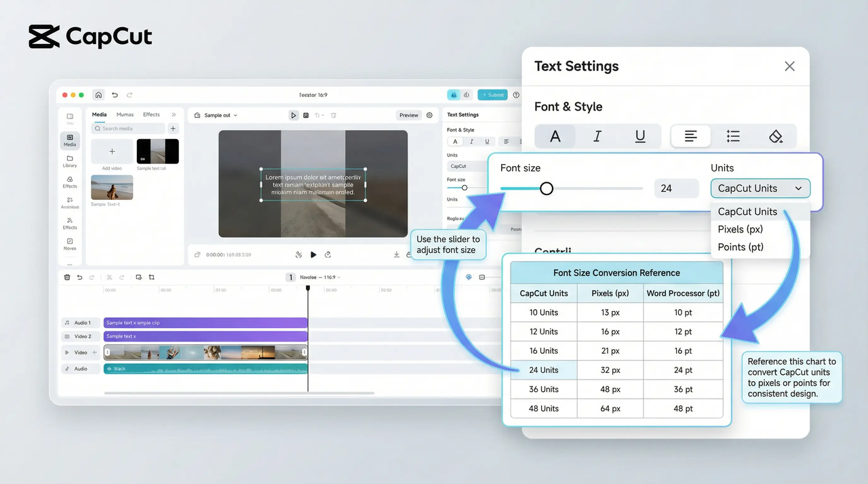Close the large Text Settings panel

click(x=789, y=66)
